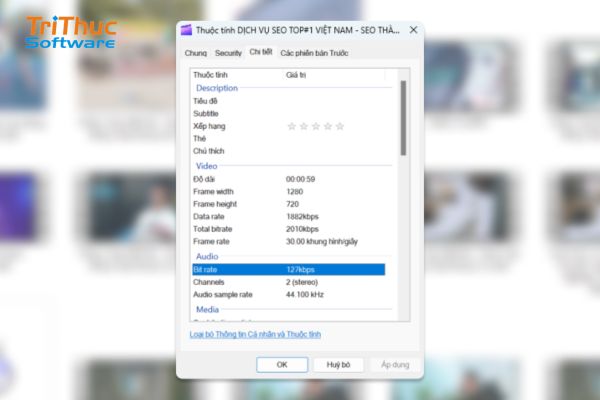
Task: Set rating to four stars
Action: point(328,126)
